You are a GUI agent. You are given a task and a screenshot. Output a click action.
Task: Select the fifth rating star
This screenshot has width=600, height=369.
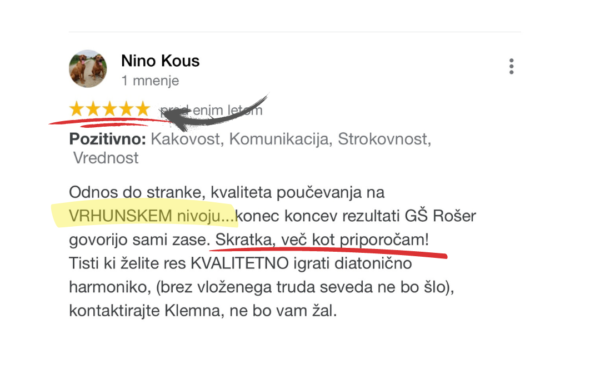point(143,109)
